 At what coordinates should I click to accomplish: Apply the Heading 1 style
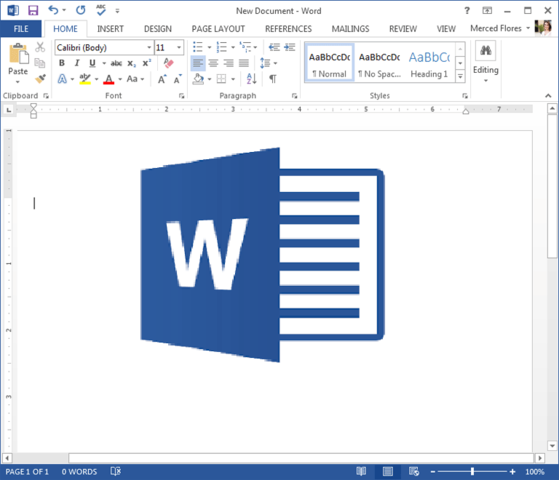(429, 63)
